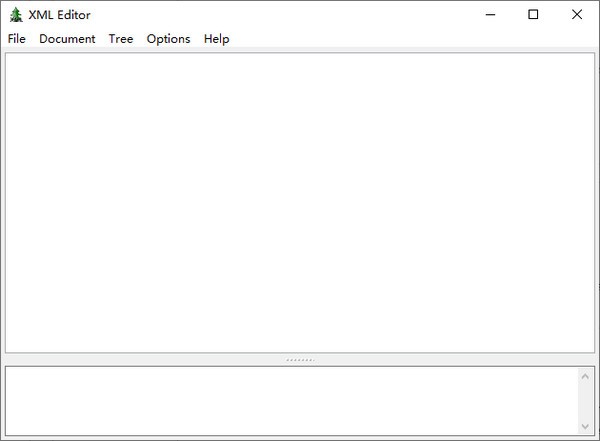Image resolution: width=600 pixels, height=441 pixels.
Task: Click the bottom pane vertical scrollbar track
Action: (585, 401)
